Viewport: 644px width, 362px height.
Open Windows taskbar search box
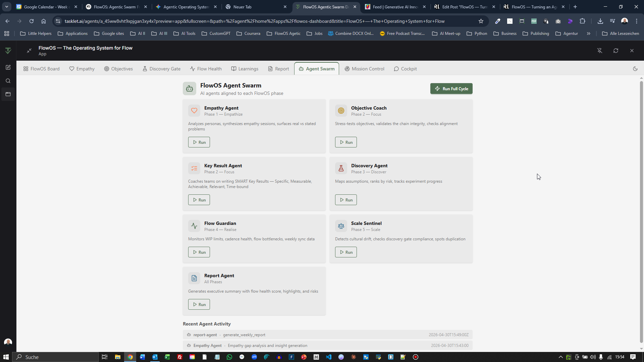tap(56, 357)
